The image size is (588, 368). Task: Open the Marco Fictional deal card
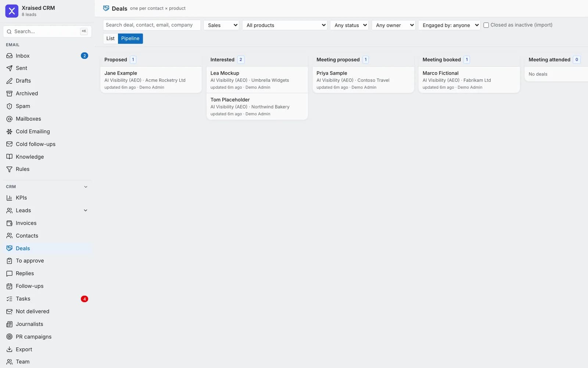click(469, 80)
